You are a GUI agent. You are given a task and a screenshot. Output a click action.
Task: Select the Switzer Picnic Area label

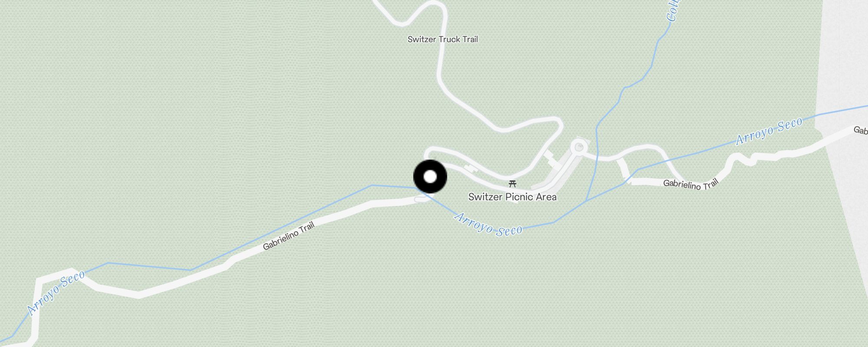coord(512,197)
